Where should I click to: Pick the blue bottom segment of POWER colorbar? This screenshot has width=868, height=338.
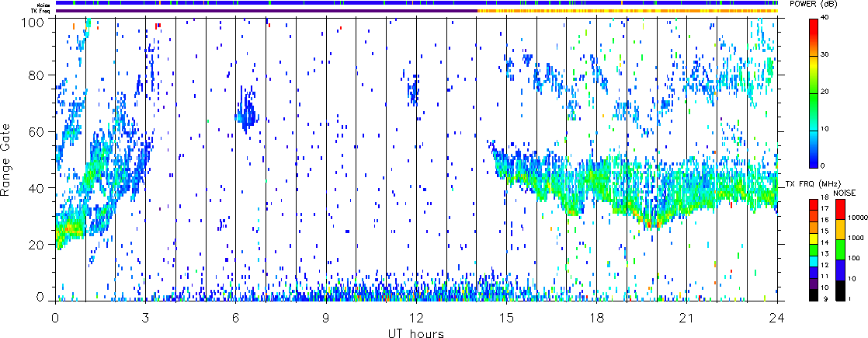813,159
